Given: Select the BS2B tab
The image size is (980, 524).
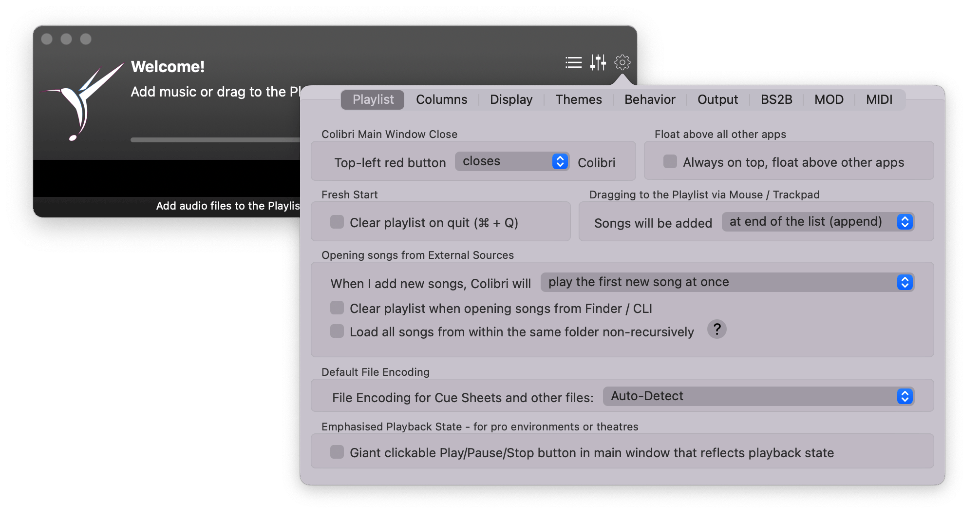Looking at the screenshot, I should coord(776,99).
